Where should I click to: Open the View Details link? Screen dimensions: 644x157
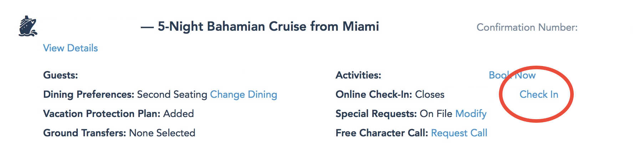click(70, 48)
